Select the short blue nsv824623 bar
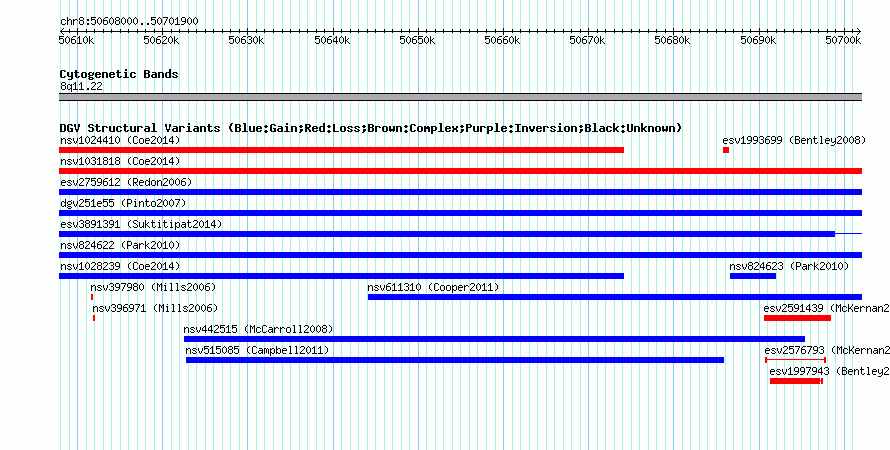Viewport: 890px width, 450px height. [x=753, y=276]
